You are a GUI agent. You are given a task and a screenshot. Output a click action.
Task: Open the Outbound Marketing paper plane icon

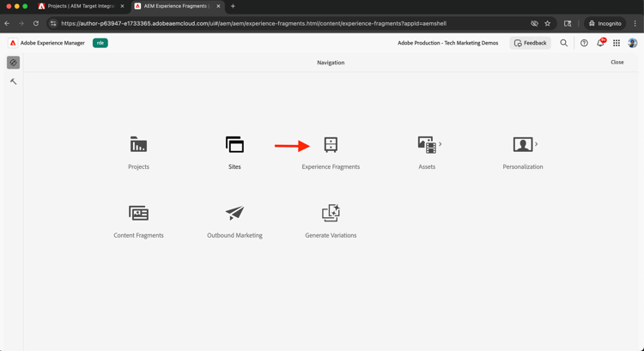coord(234,213)
